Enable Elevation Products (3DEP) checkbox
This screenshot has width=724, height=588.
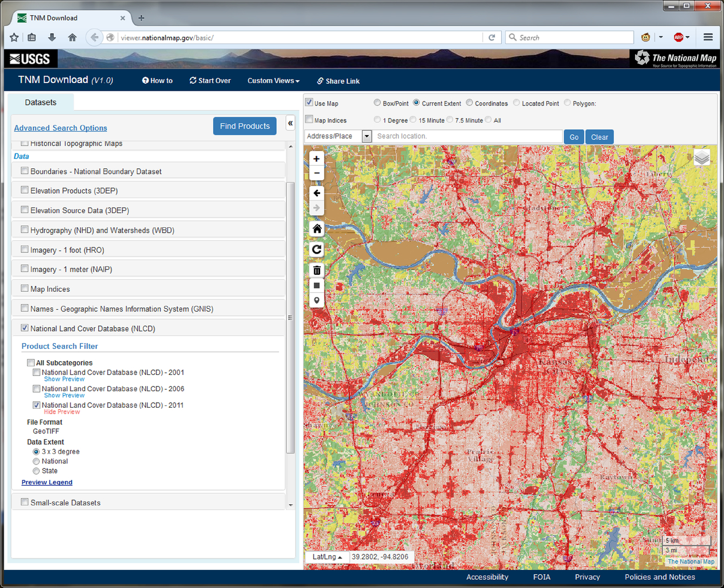tap(25, 190)
